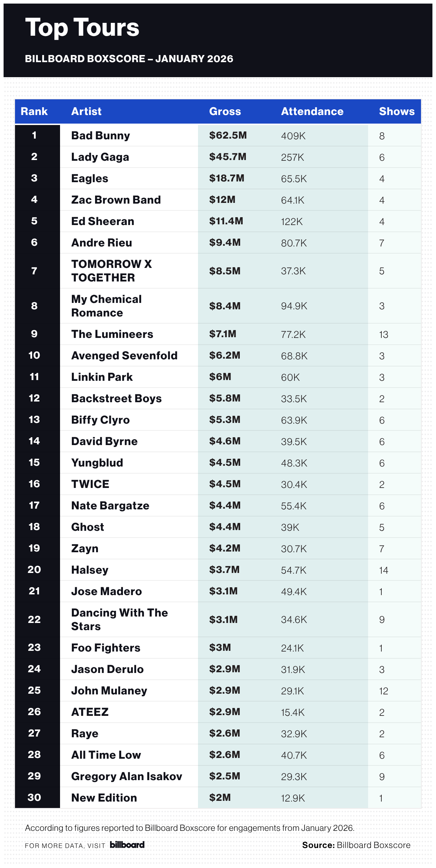The height and width of the screenshot is (868, 436).
Task: Click The Lumineers artist name
Action: click(x=112, y=334)
